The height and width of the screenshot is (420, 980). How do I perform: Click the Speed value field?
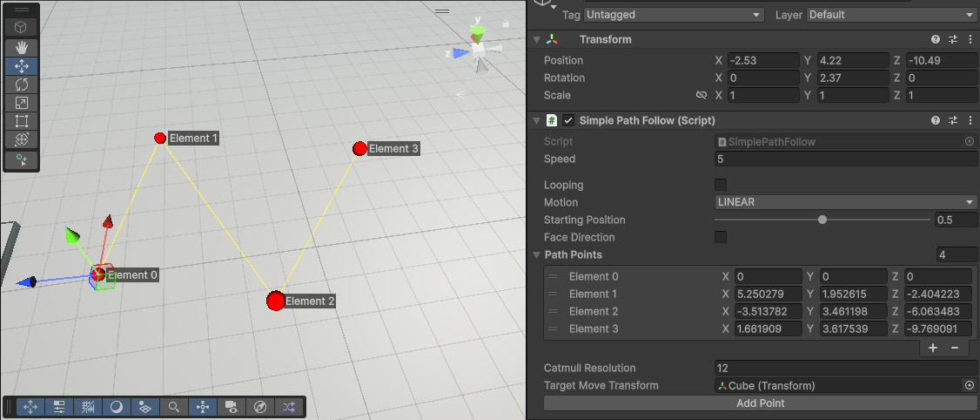click(846, 159)
